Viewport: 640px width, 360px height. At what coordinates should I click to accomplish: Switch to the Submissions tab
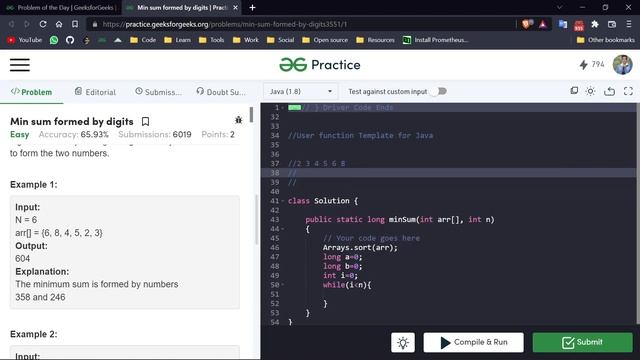click(x=158, y=92)
